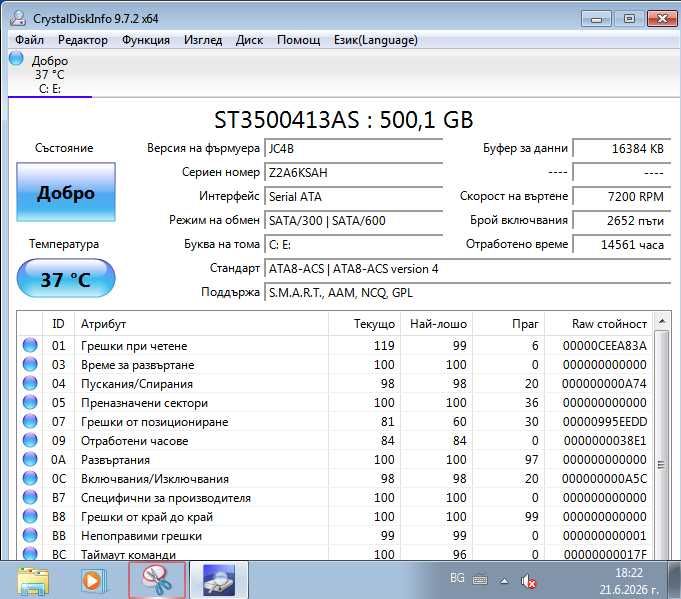Select the C: E: disk tab at top
The width and height of the screenshot is (681, 599).
(50, 75)
